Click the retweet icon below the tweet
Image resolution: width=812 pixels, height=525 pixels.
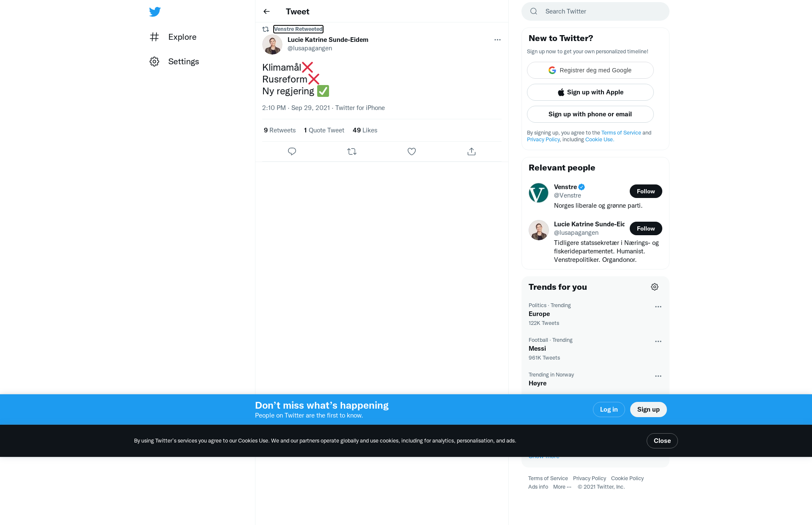click(352, 151)
